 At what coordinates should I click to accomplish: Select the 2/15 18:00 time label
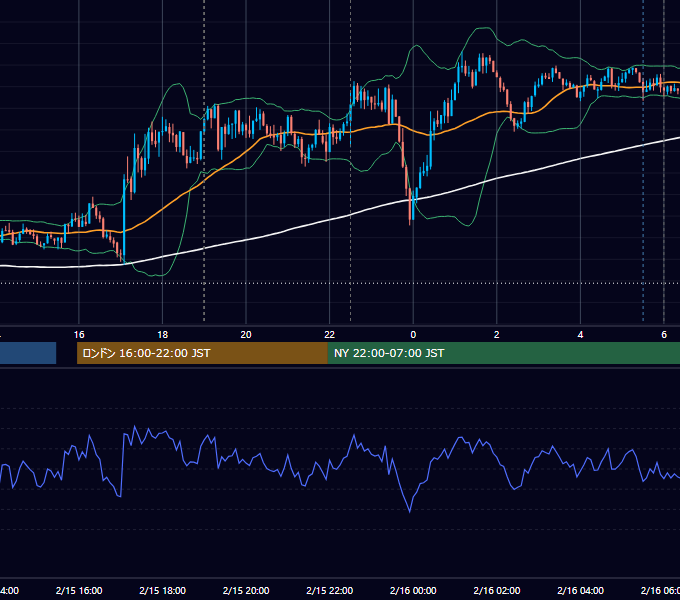pos(163,590)
